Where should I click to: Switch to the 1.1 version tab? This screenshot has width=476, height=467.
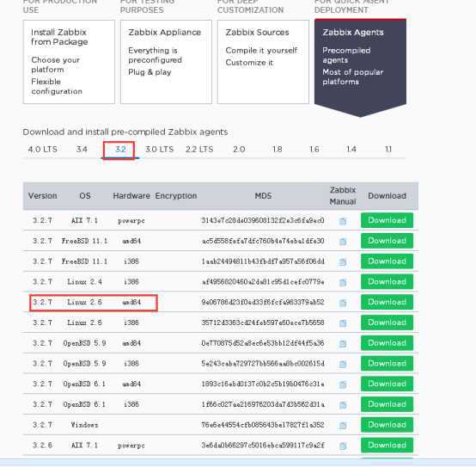[388, 149]
